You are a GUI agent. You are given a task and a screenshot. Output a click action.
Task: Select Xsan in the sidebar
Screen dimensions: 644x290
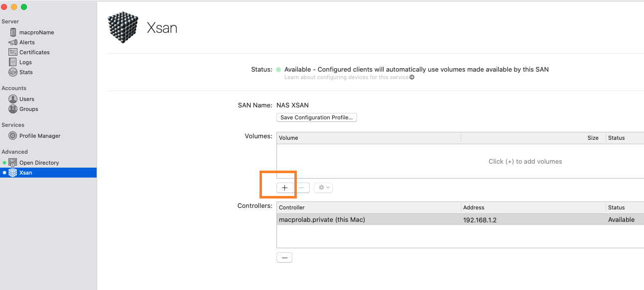pyautogui.click(x=48, y=173)
